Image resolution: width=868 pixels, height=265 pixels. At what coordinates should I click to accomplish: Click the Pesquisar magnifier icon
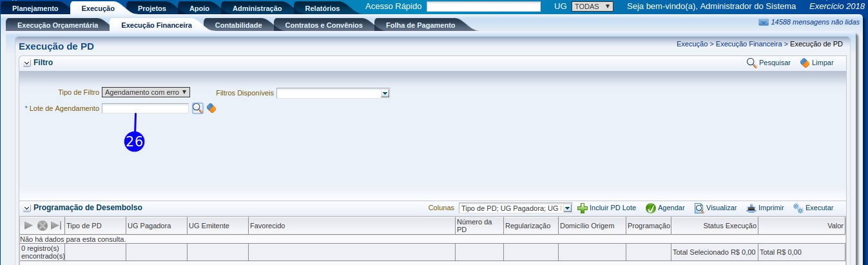coord(751,63)
